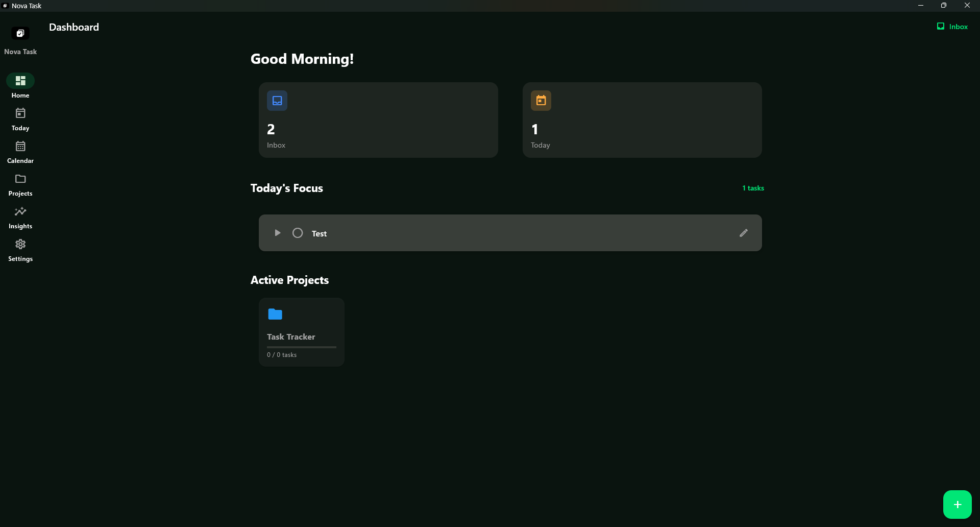Open the Inbox card showing 2
Screen dimensions: 980x527
(378, 120)
